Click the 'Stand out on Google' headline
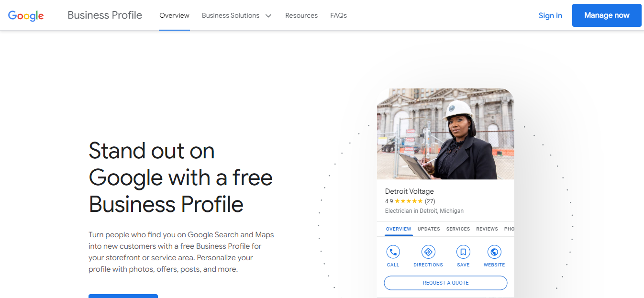The height and width of the screenshot is (298, 644). [181, 177]
